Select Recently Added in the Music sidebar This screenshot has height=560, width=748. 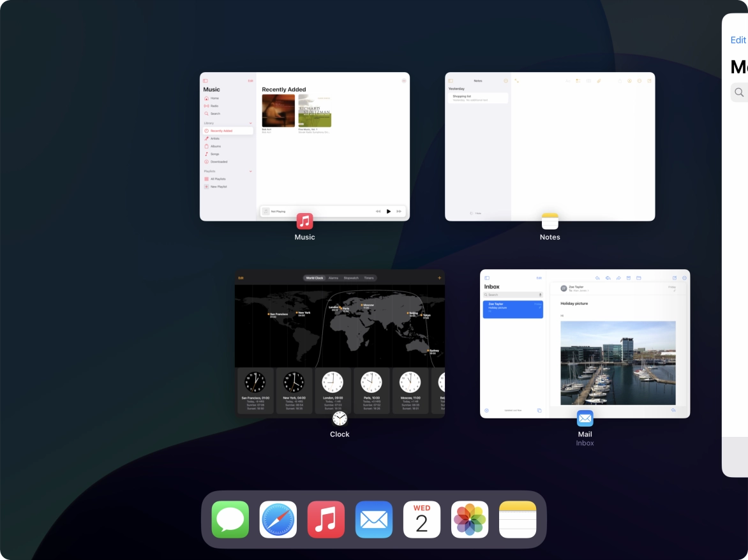tap(228, 131)
